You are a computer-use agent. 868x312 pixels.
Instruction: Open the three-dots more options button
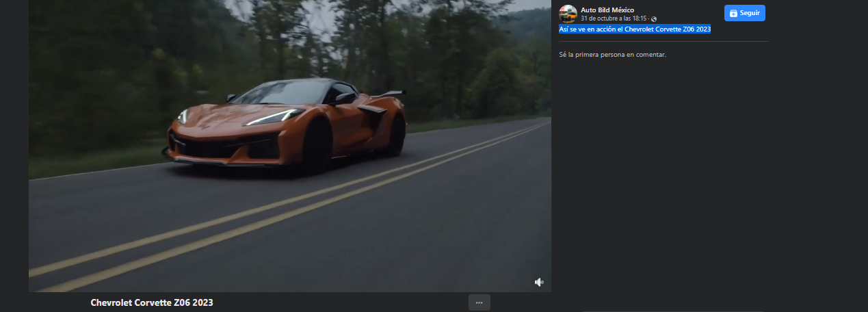[479, 302]
